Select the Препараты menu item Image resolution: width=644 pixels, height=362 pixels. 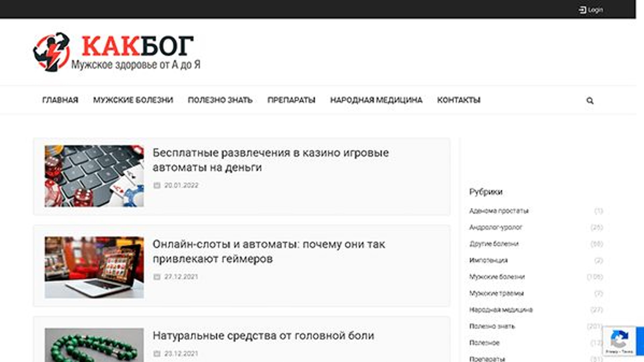click(291, 100)
